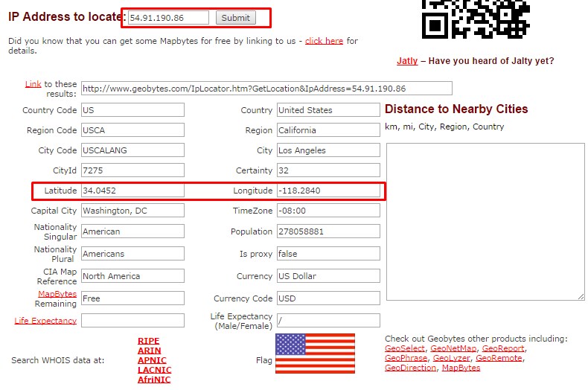Click the United States flag image
The image size is (588, 390).
point(315,354)
